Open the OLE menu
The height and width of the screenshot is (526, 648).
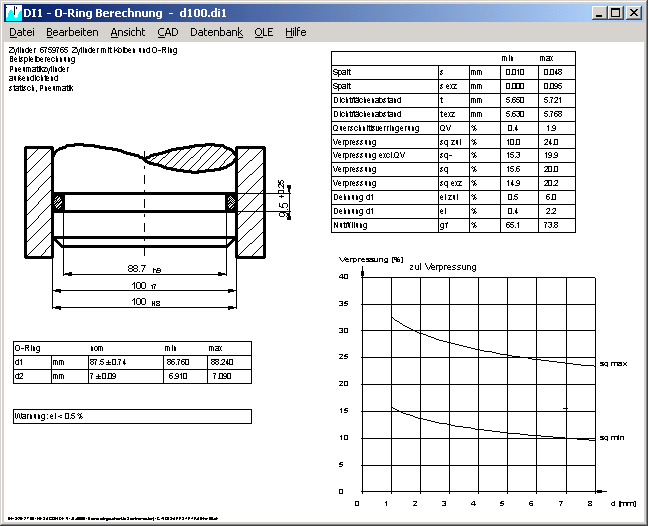pyautogui.click(x=263, y=32)
